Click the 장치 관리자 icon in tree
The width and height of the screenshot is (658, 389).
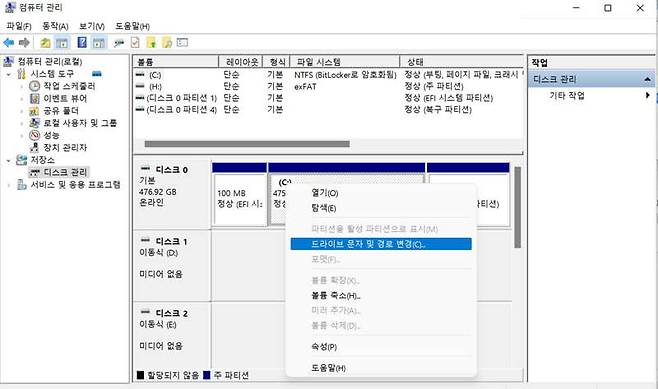tap(34, 147)
